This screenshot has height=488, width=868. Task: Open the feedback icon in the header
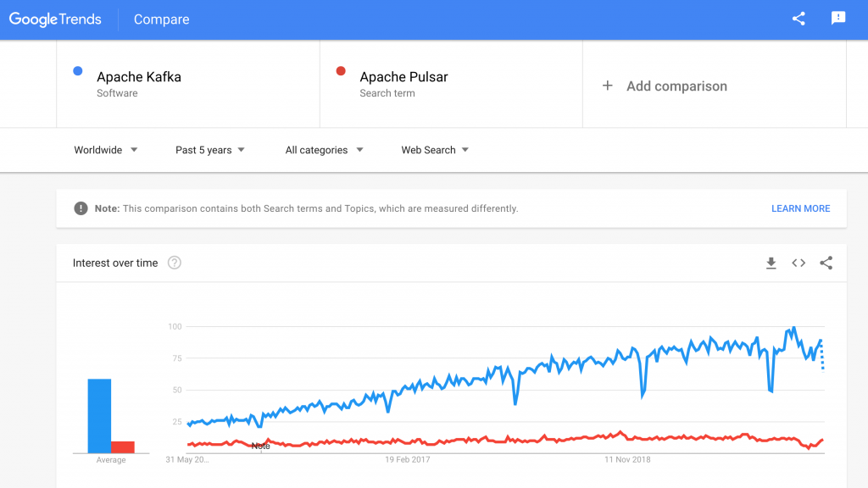(x=837, y=18)
